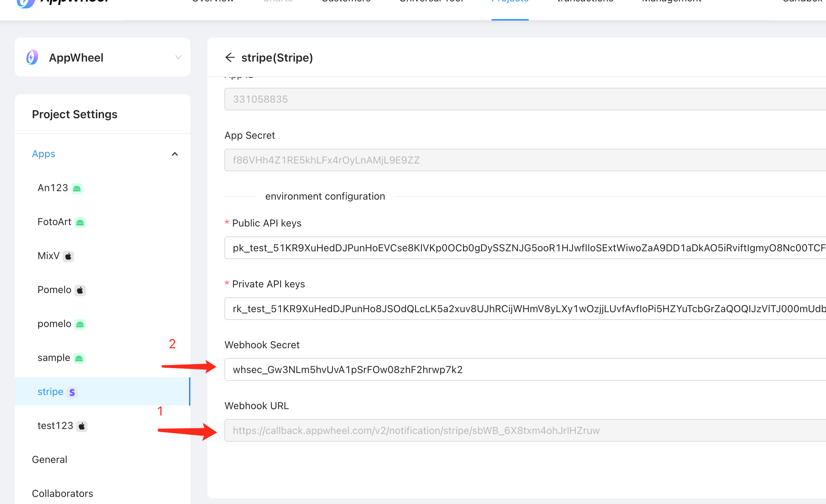Click the Webhook URL field
Viewport: 826px width, 504px height.
click(524, 430)
